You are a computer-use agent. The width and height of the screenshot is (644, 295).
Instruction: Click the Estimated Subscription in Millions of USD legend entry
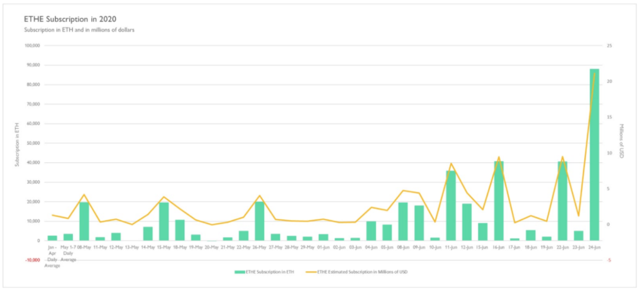[357, 272]
